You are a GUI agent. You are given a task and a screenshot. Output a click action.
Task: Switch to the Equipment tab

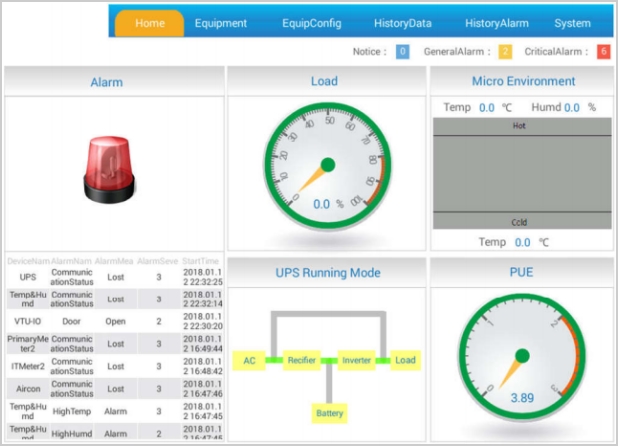[221, 23]
